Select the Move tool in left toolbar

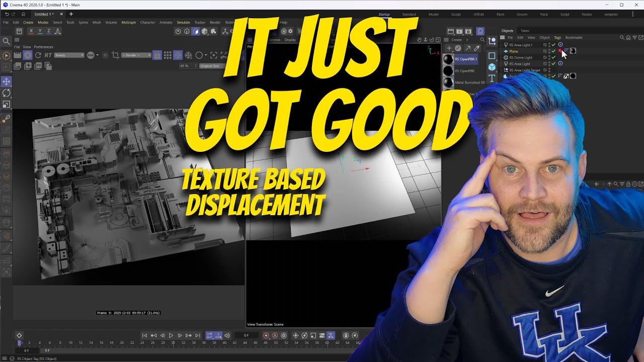(x=7, y=81)
